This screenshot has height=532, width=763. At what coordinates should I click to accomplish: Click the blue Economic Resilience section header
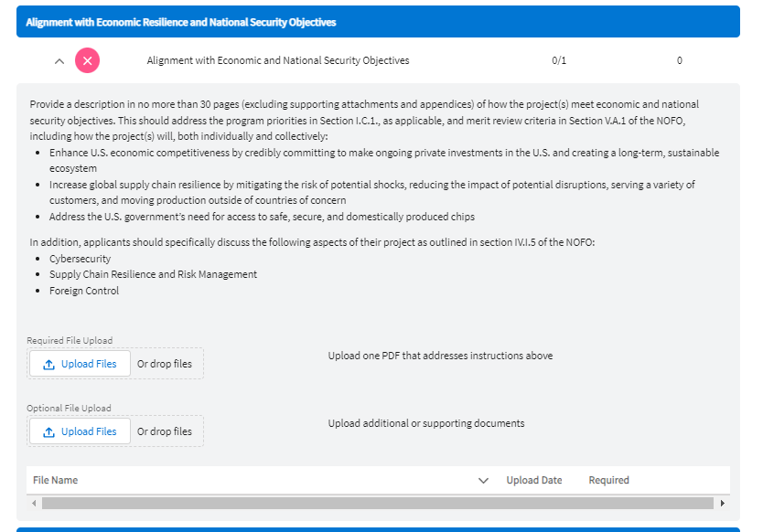(x=378, y=22)
